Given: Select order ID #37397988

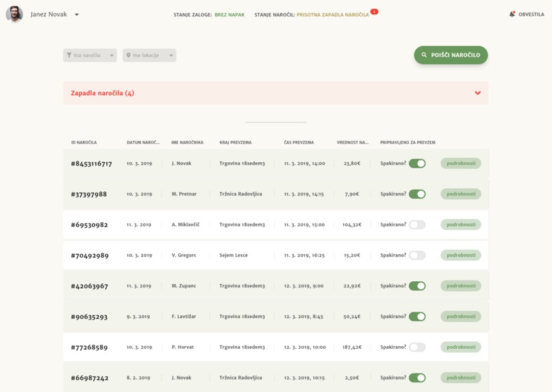Looking at the screenshot, I should coord(89,194).
